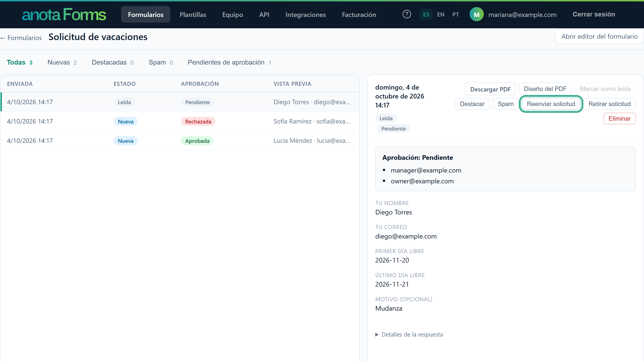This screenshot has height=362, width=644.
Task: Switch language to PT
Action: click(455, 15)
